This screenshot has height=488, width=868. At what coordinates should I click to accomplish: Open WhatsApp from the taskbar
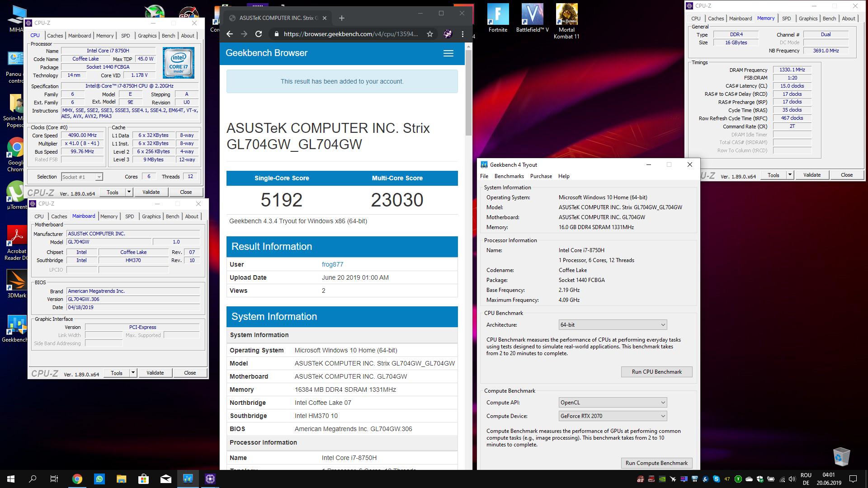(x=99, y=479)
